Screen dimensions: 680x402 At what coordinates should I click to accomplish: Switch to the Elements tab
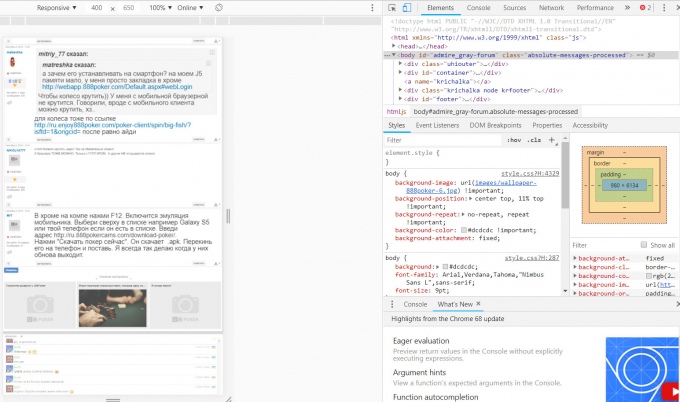(x=440, y=8)
